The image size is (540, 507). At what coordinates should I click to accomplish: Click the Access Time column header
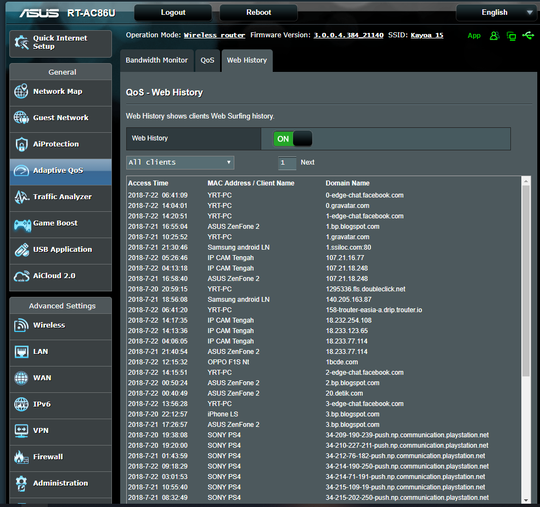point(148,183)
